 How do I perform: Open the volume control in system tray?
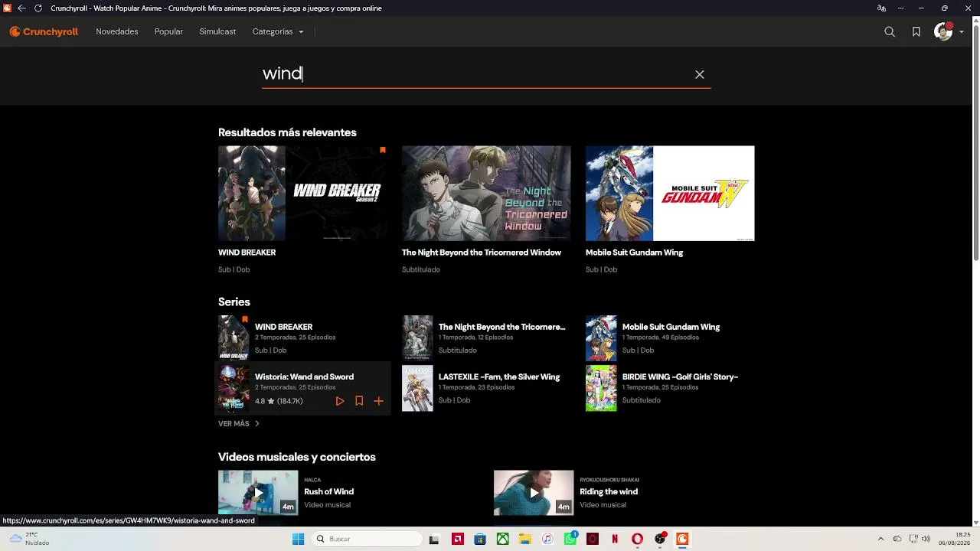(926, 539)
